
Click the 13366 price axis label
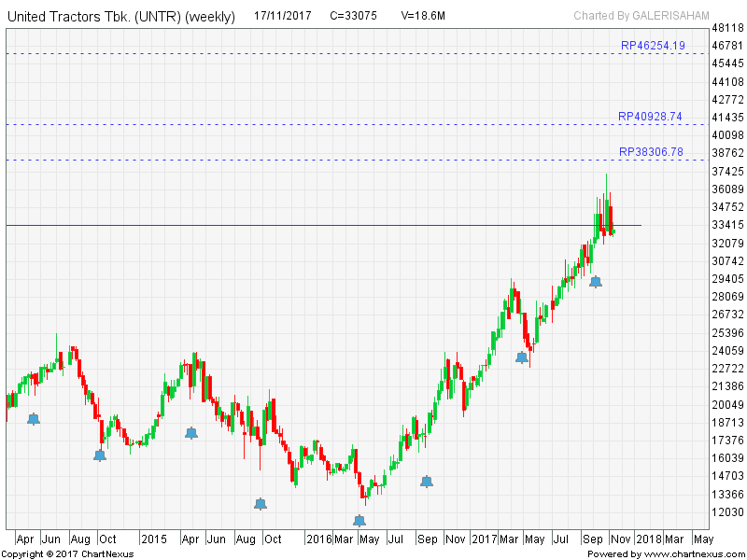(727, 495)
